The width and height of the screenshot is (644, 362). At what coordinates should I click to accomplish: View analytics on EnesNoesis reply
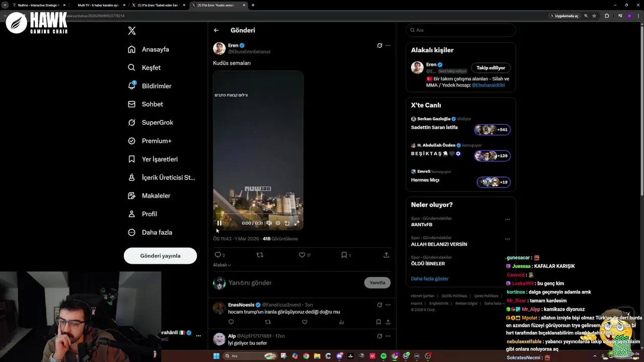pyautogui.click(x=341, y=322)
